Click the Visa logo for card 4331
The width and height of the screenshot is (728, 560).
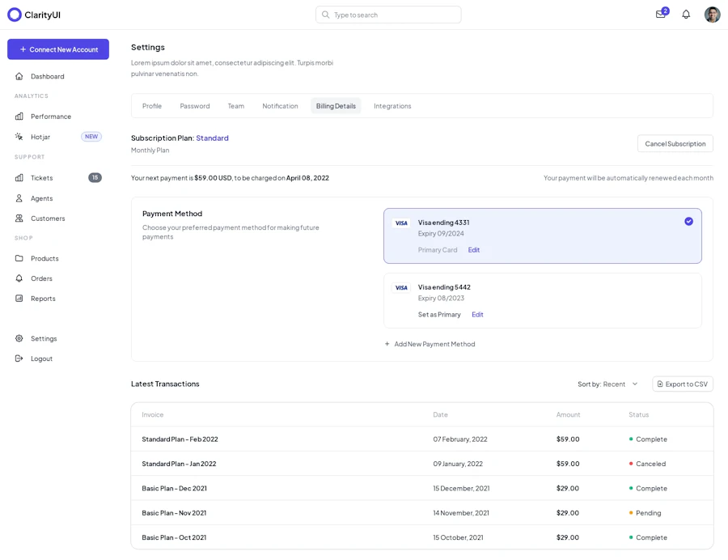click(x=401, y=223)
